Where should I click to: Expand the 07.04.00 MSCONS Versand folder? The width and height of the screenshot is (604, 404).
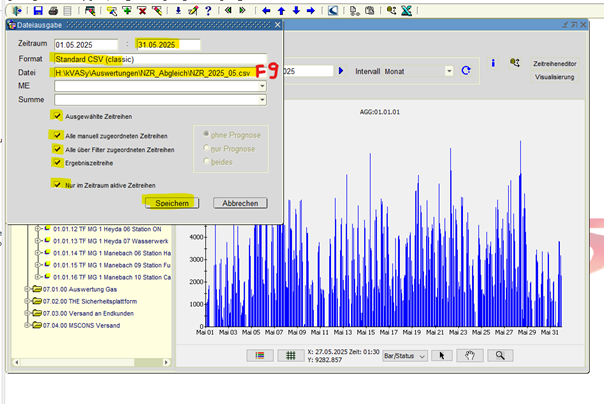pyautogui.click(x=27, y=325)
